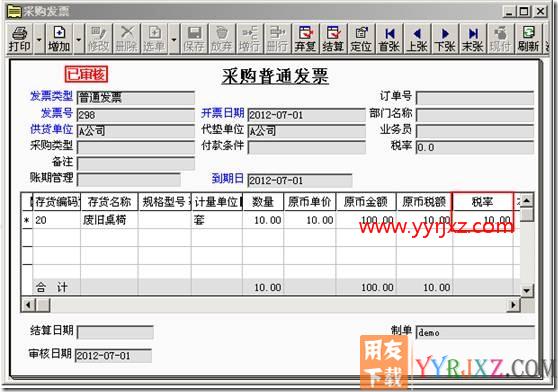This screenshot has height=392, width=558.
Task: Click the 订单号 input field
Action: tap(475, 98)
